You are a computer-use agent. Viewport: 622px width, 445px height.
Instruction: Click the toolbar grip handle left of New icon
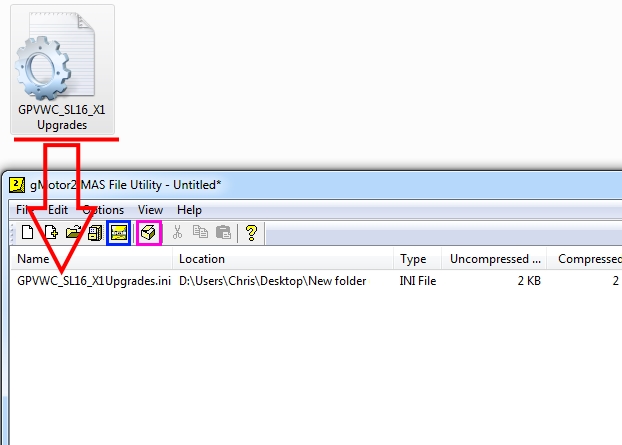tap(13, 233)
